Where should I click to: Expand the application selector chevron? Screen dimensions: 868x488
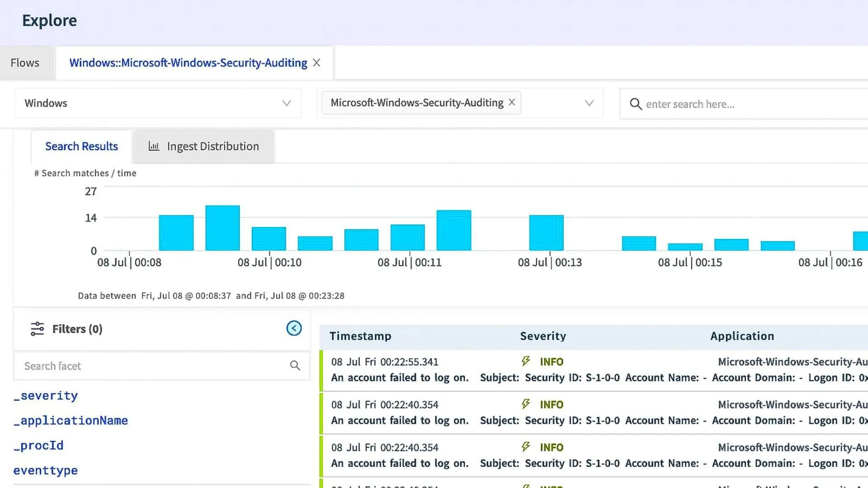[x=589, y=103]
